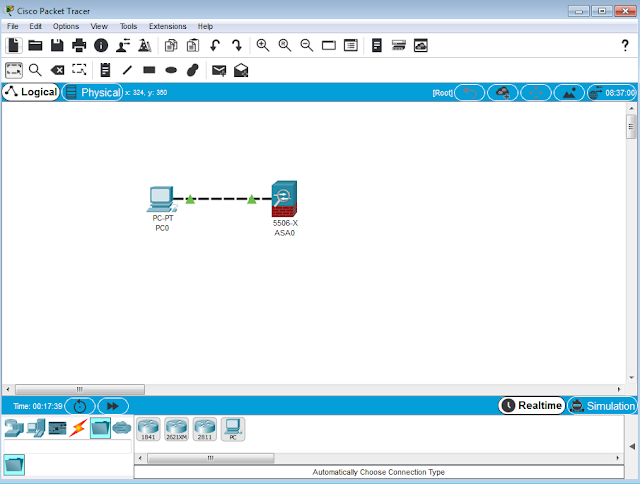Zoom out of the workspace
Viewport: 640px width, 484px height.
pos(307,45)
